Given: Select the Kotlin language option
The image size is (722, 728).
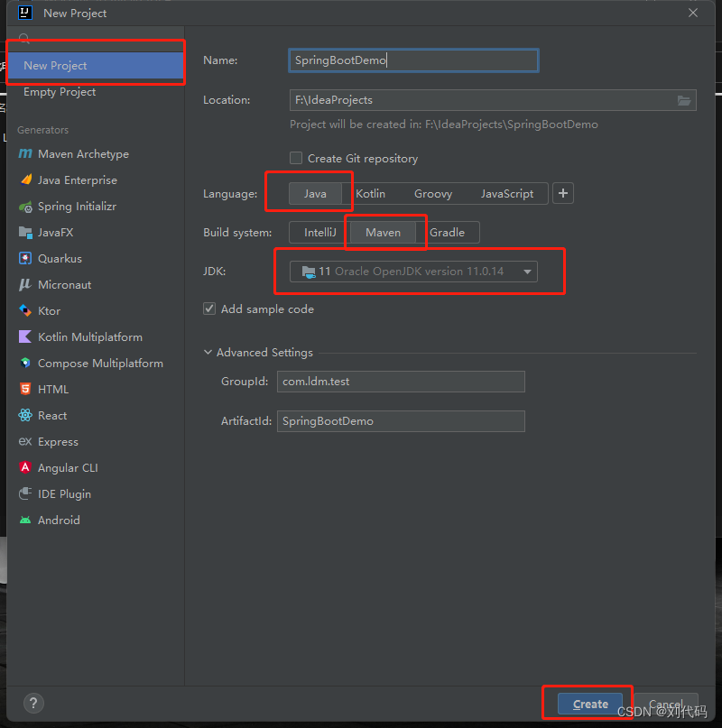Looking at the screenshot, I should point(370,194).
